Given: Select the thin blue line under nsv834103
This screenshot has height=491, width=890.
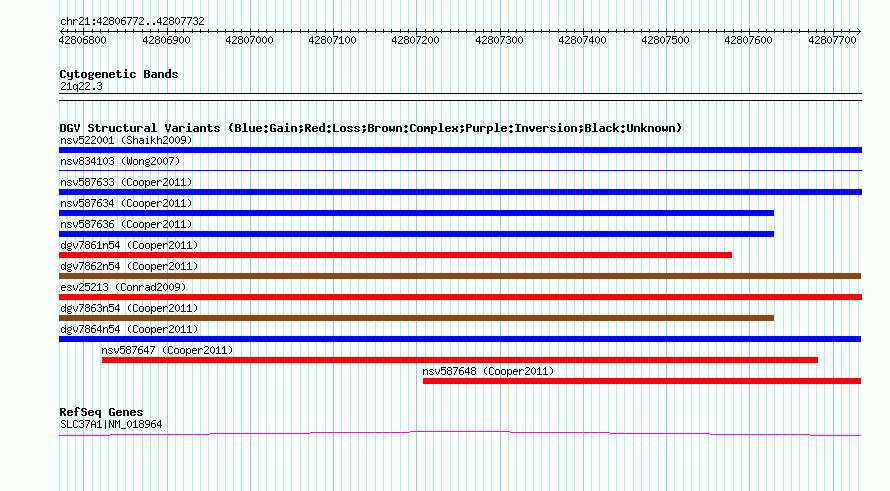Looking at the screenshot, I should pos(460,170).
